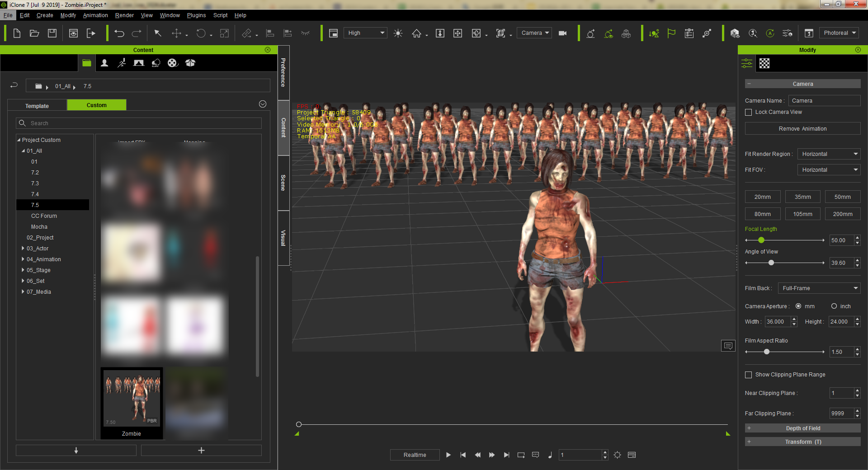Activate the Rotate tool icon
This screenshot has height=470, width=868.
201,33
